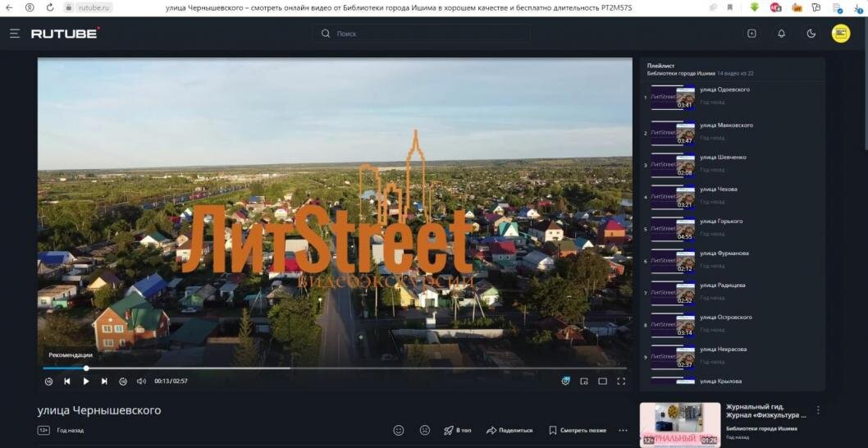
Task: React with the sad dislike face
Action: [425, 430]
